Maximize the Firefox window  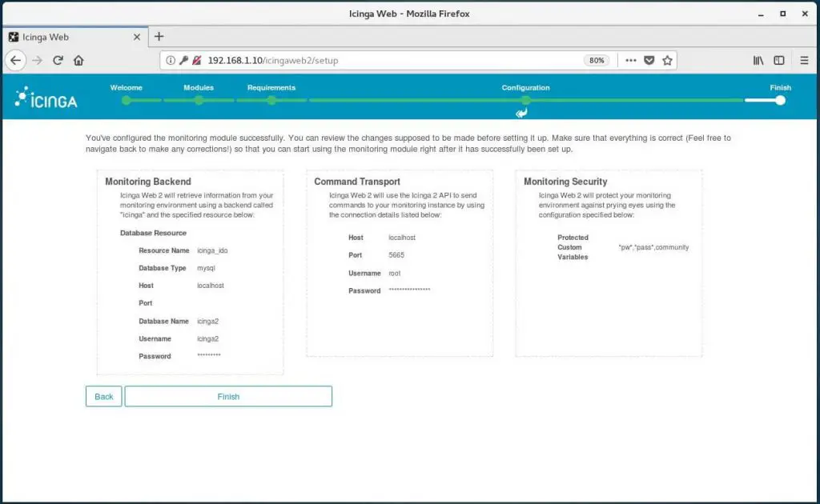pos(783,14)
